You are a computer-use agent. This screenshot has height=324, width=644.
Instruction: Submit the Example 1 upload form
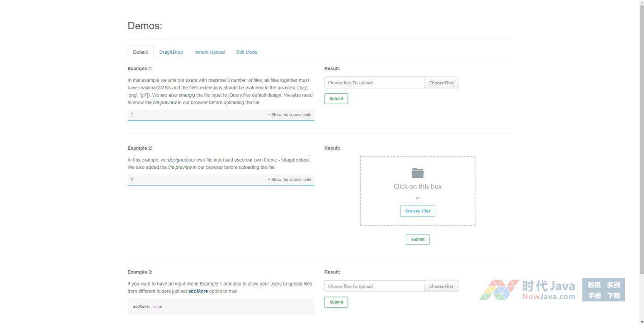click(336, 98)
